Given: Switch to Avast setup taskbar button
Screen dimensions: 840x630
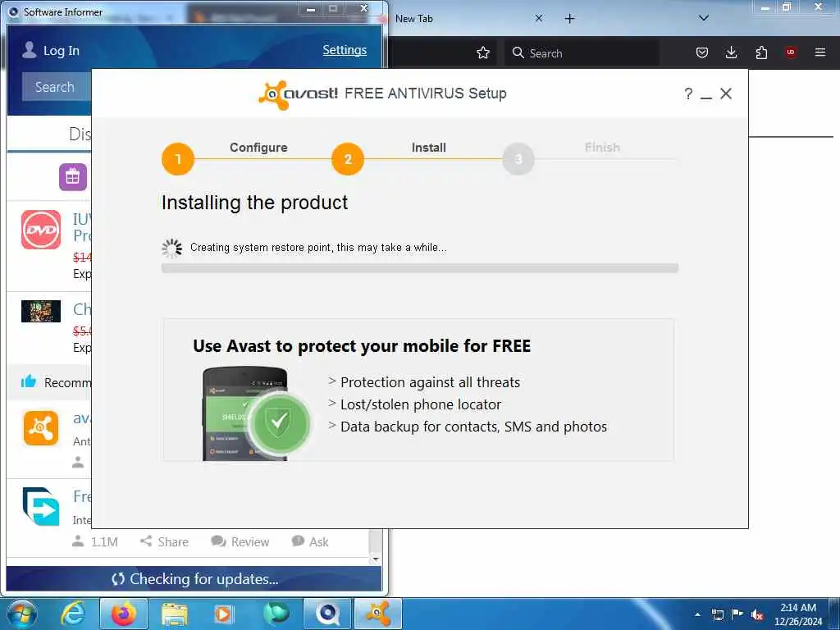Looking at the screenshot, I should point(378,614).
